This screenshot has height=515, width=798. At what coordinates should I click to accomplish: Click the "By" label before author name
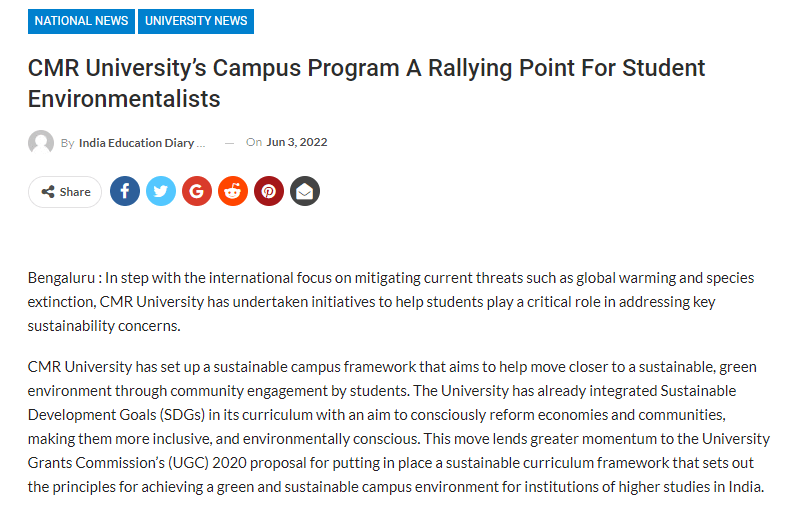point(67,143)
